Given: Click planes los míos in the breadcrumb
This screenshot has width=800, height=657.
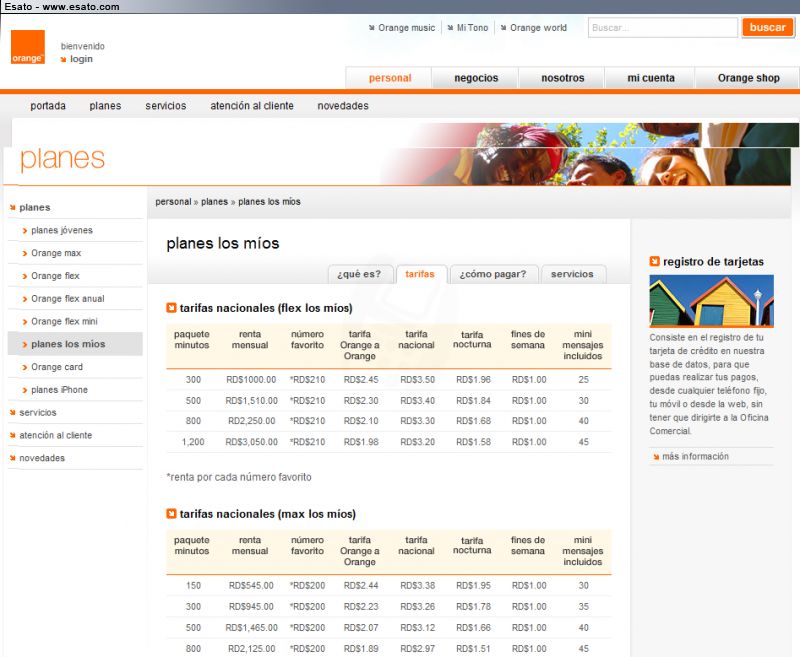Looking at the screenshot, I should tap(269, 202).
